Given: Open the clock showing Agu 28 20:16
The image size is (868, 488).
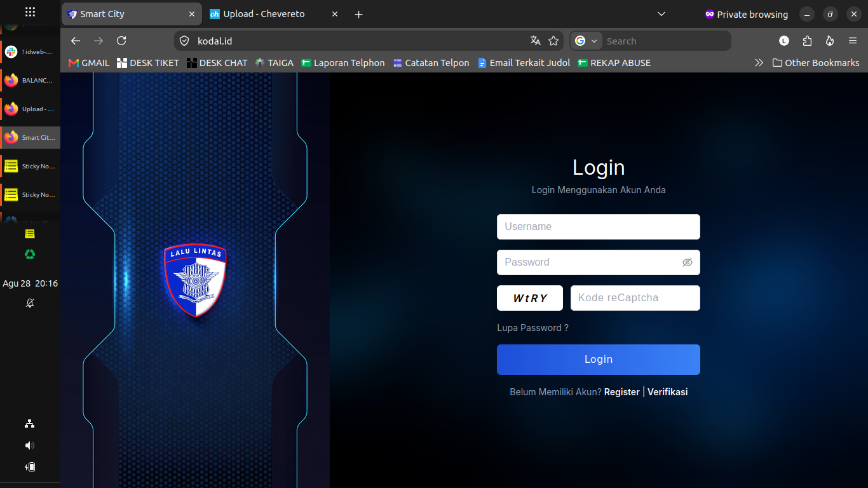Looking at the screenshot, I should click(x=30, y=283).
